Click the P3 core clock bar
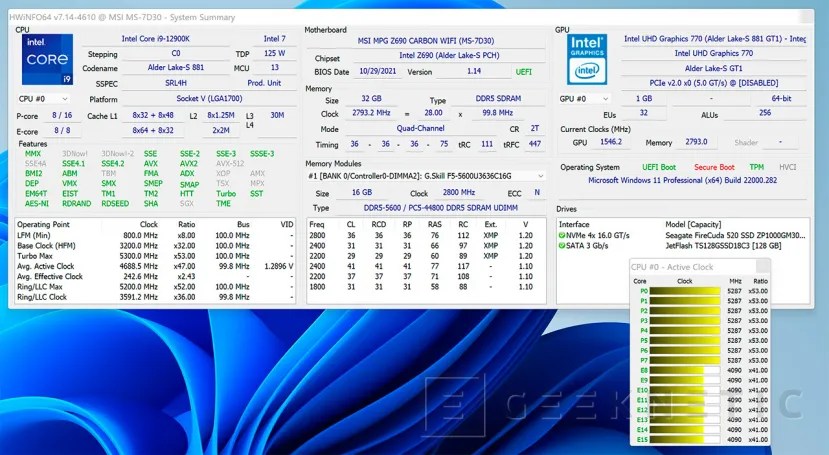829x455 pixels. pos(685,321)
